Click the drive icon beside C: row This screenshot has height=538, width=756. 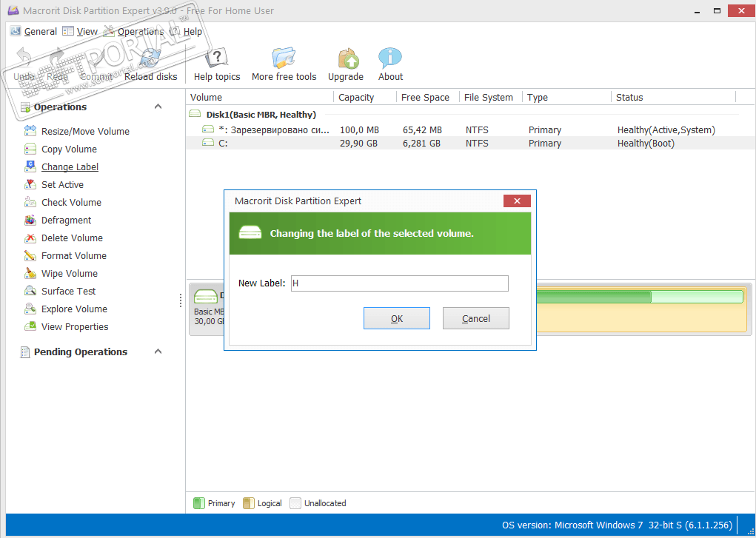point(208,143)
